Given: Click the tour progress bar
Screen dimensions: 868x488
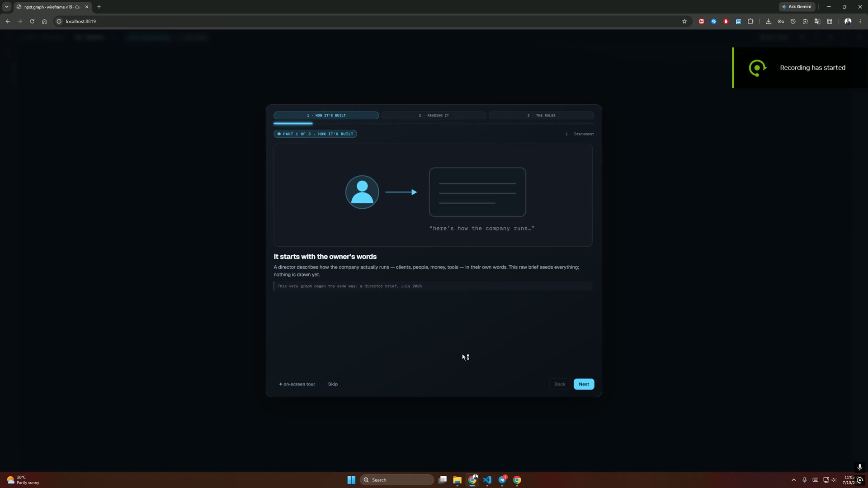Looking at the screenshot, I should [x=434, y=123].
